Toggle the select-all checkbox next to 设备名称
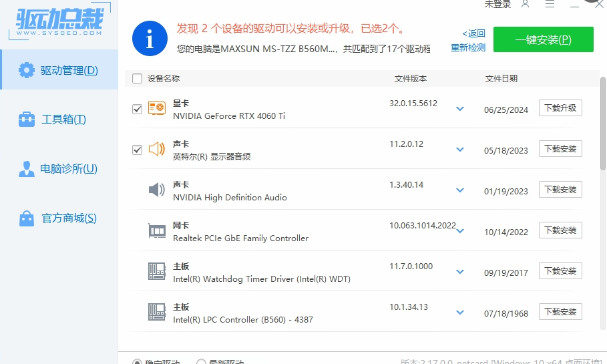607x364 pixels. (137, 79)
